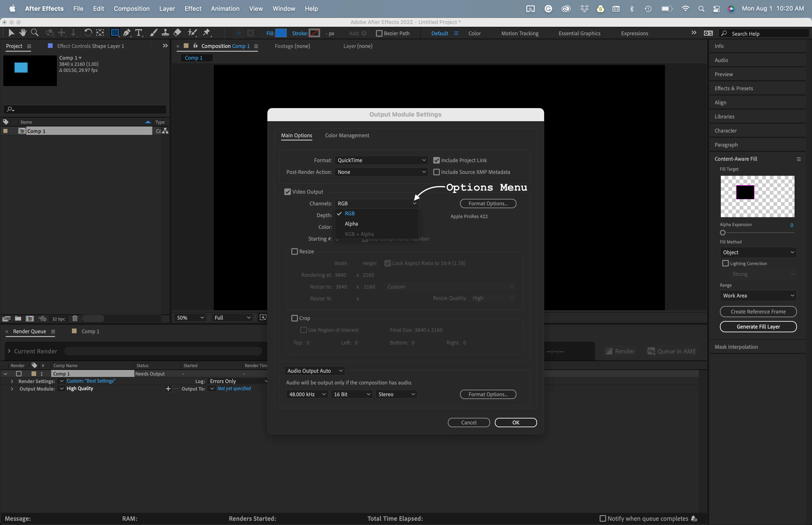This screenshot has height=525, width=812.
Task: Select the Zoom tool magnifier
Action: tap(34, 33)
